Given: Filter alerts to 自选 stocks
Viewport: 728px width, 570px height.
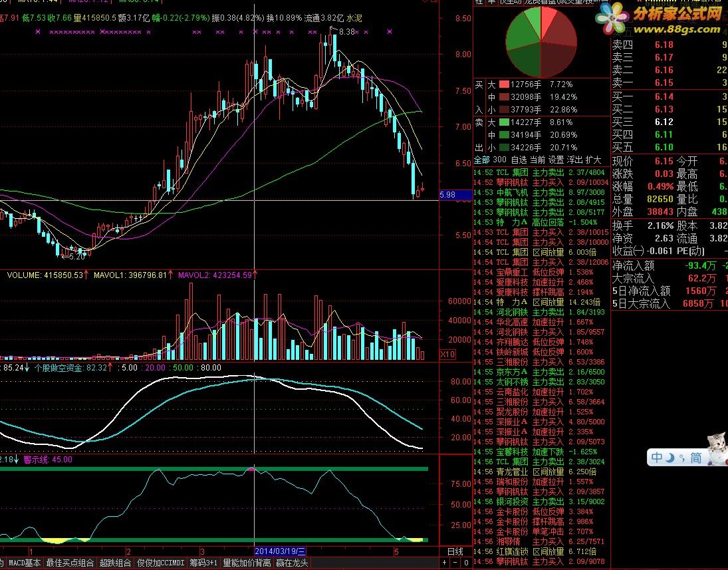Looking at the screenshot, I should (519, 160).
